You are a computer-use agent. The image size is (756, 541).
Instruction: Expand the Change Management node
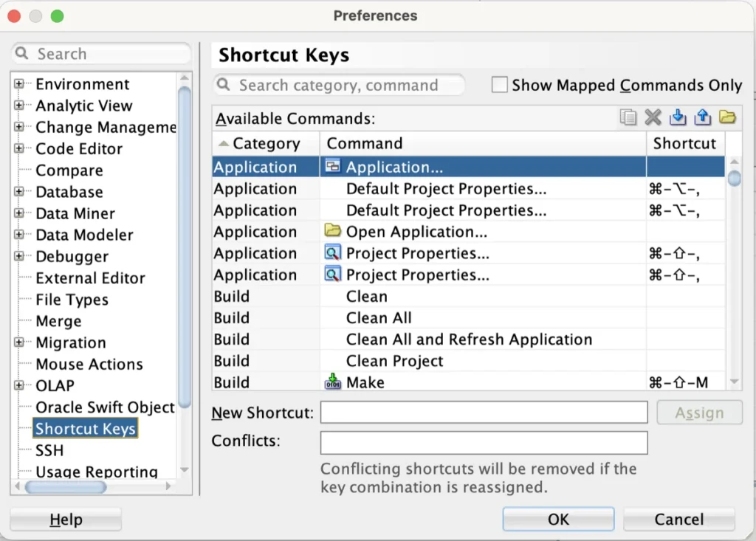coord(18,127)
